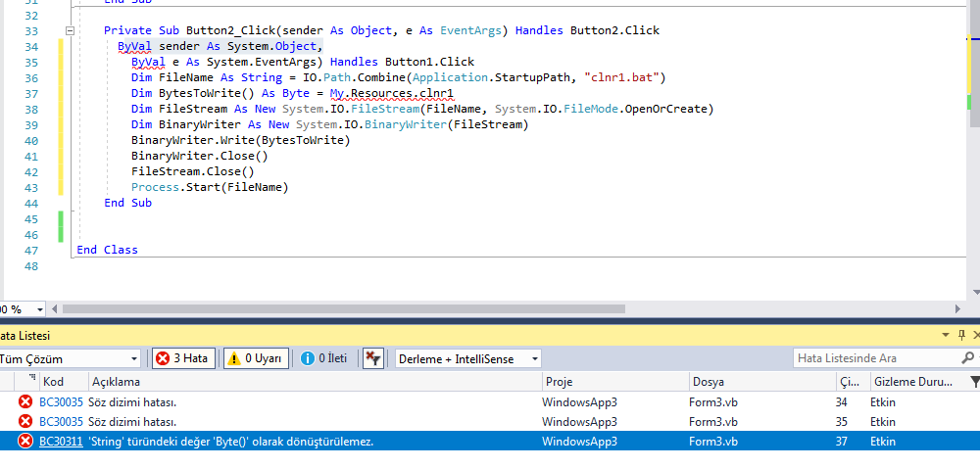Click the My.Resources.clnr1 text on line 37
The width and height of the screenshot is (980, 469).
392,94
